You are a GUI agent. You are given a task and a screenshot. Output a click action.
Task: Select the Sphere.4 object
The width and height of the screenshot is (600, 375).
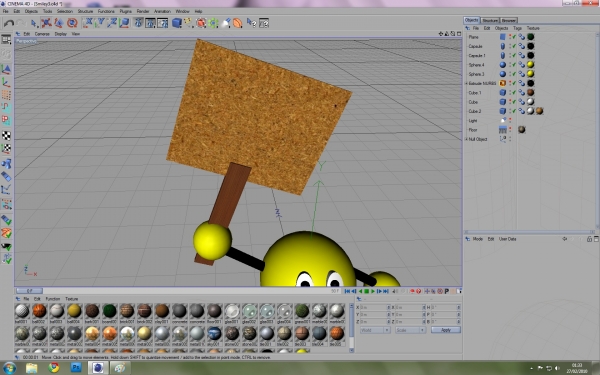pyautogui.click(x=476, y=65)
